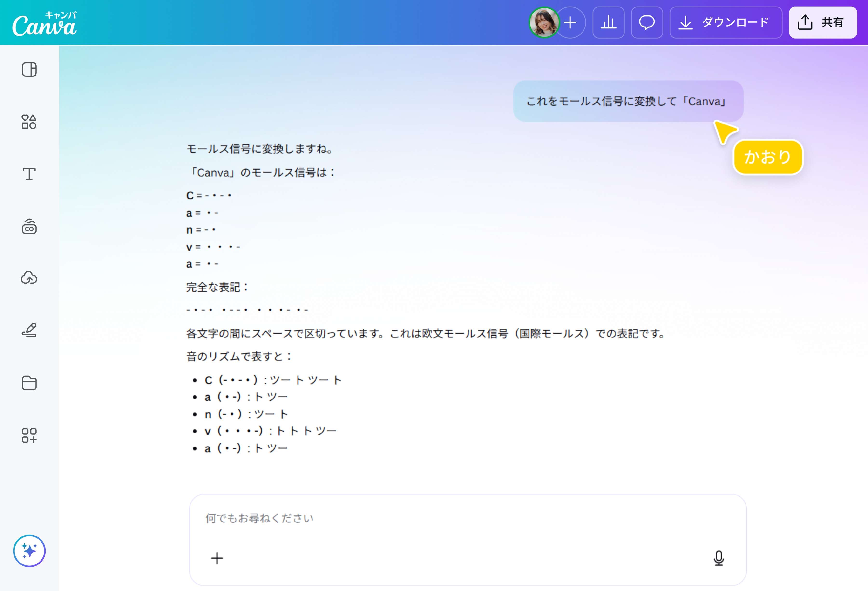Open the Brand kit icon

[x=29, y=226]
